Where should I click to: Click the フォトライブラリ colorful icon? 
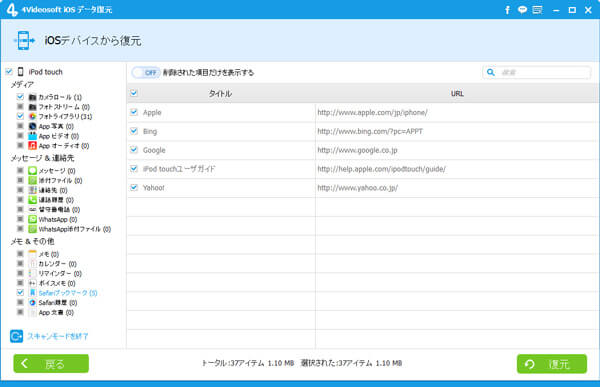coord(33,116)
